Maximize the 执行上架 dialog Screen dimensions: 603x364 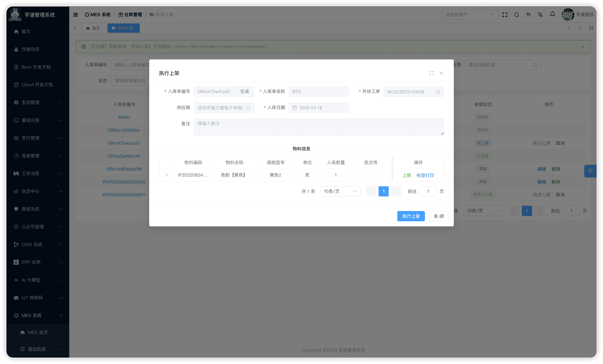[x=431, y=73]
